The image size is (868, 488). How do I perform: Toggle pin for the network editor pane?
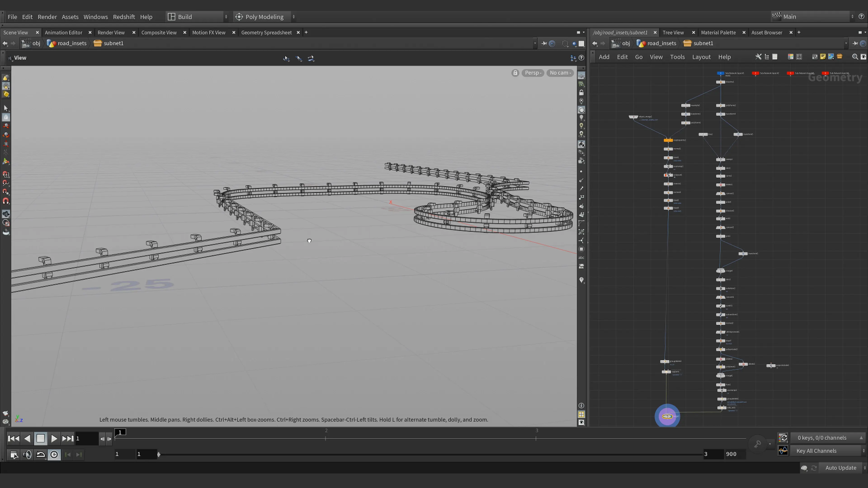855,43
